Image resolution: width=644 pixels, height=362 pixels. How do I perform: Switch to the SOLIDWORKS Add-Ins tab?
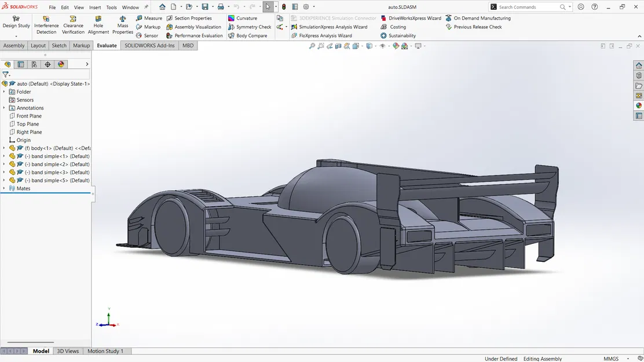(149, 45)
